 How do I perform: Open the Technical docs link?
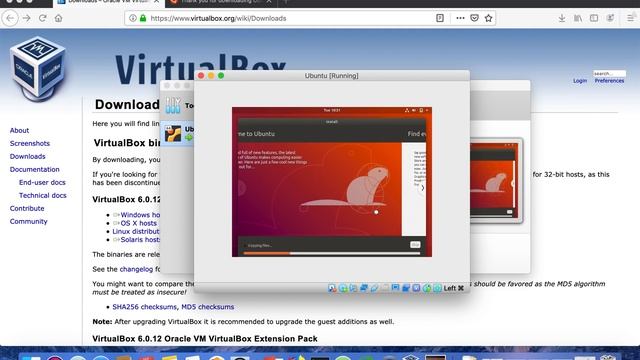[x=42, y=196]
